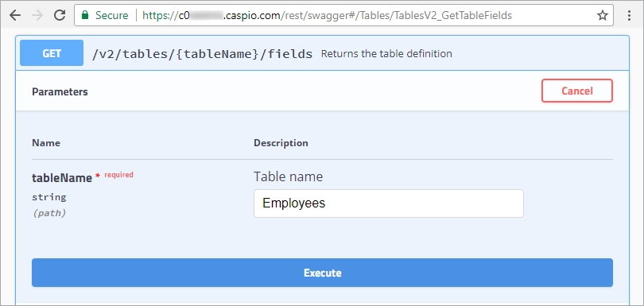Focus the Table name input containing Employees
Screen dimensions: 644x306
click(x=389, y=203)
